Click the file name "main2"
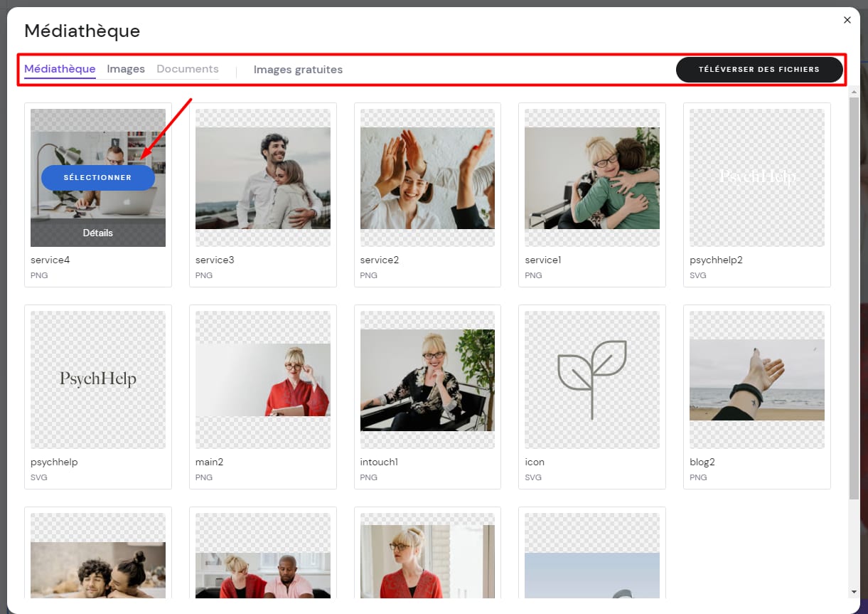 point(210,462)
